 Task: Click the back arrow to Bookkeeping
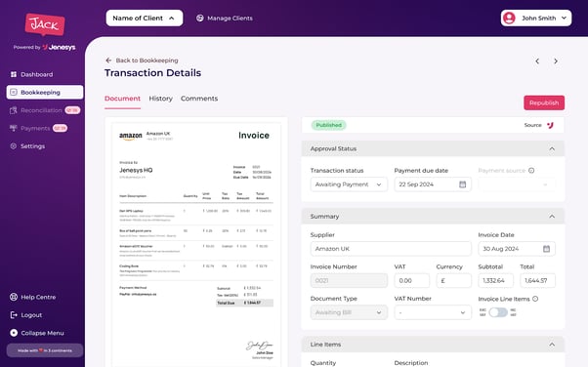click(108, 61)
